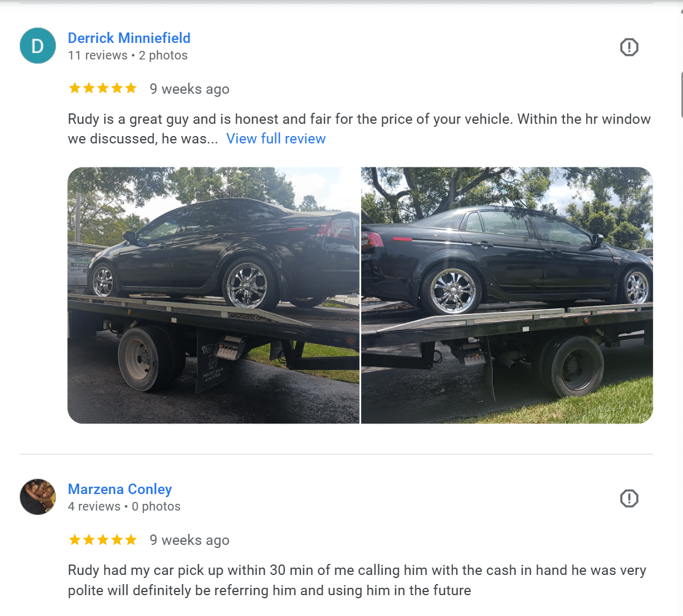The height and width of the screenshot is (616, 683).
Task: Click Marzena's 4 reviews and 0 photos text
Action: pos(124,506)
